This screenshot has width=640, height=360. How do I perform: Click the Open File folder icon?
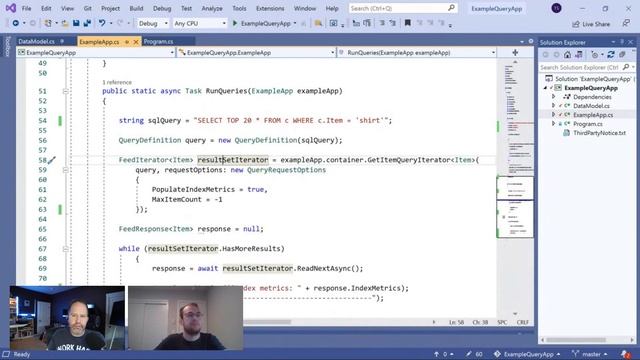pos(65,24)
